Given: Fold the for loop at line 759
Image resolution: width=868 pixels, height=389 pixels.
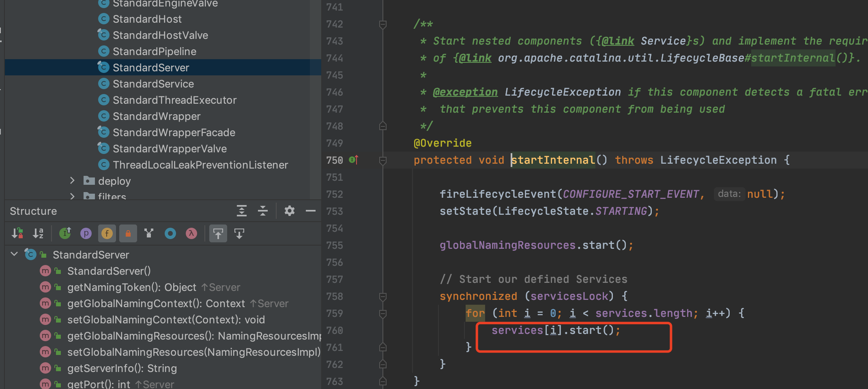Looking at the screenshot, I should (382, 314).
